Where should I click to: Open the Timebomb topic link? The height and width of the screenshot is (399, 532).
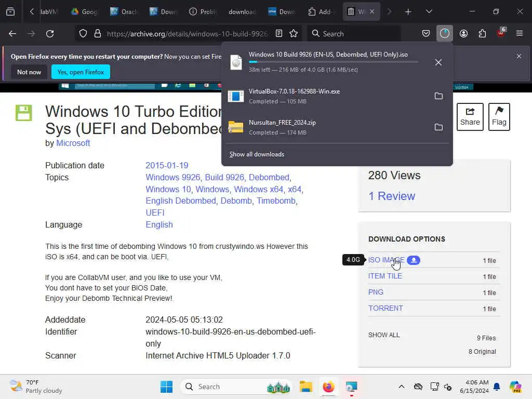(276, 201)
